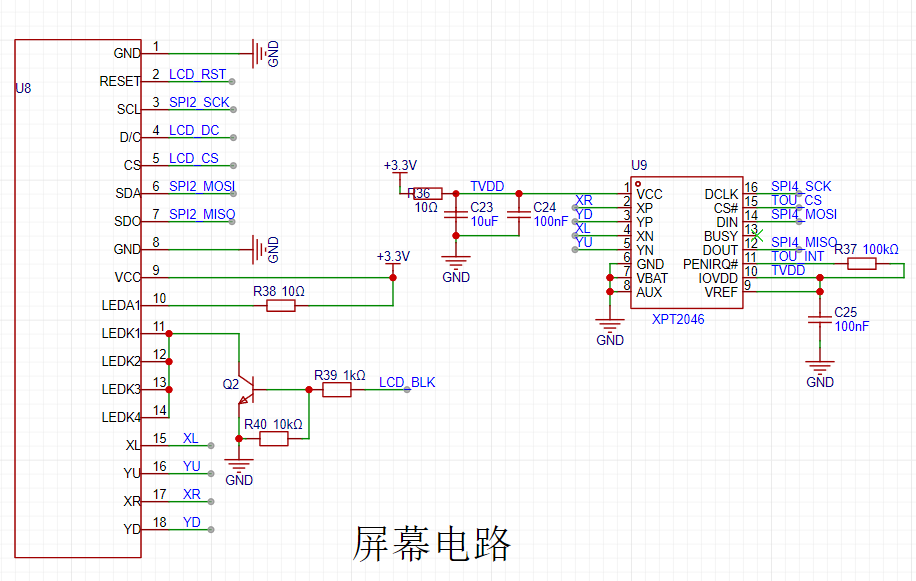This screenshot has height=581, width=916.
Task: Click the 100nF value of C25
Action: (852, 326)
